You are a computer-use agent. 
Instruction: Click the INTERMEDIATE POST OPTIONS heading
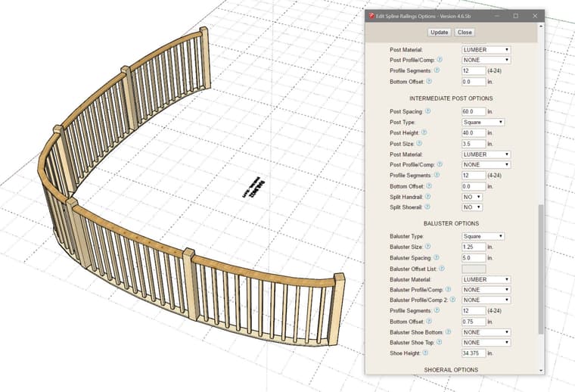451,98
